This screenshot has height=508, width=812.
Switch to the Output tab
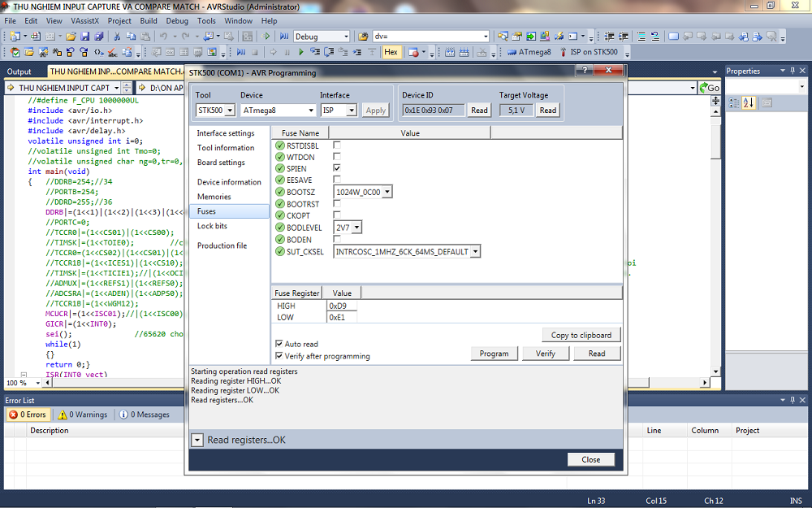tap(19, 72)
